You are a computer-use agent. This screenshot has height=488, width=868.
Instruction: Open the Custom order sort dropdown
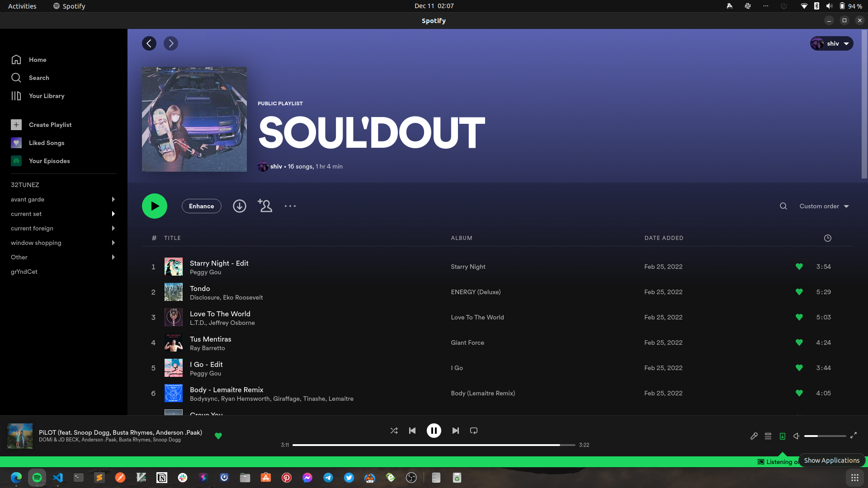click(824, 206)
